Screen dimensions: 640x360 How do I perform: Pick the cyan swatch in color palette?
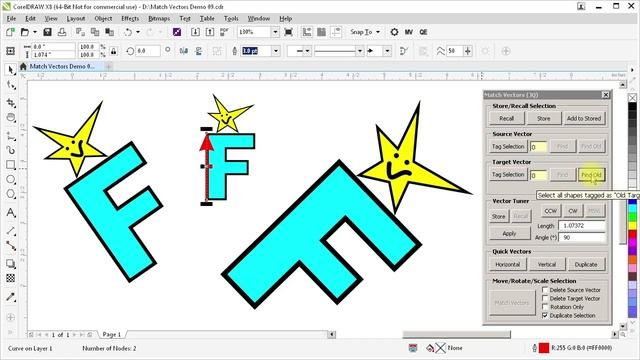(x=632, y=208)
